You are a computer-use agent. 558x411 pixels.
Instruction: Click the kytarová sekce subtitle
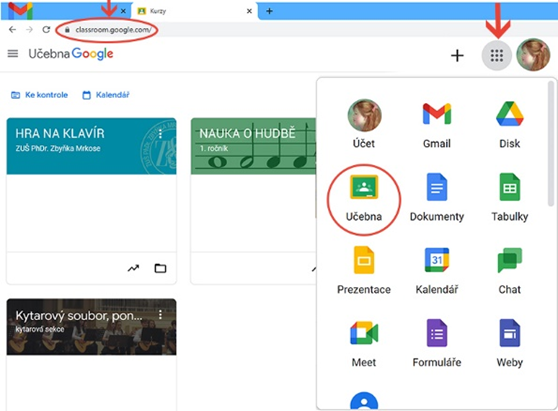[40, 329]
